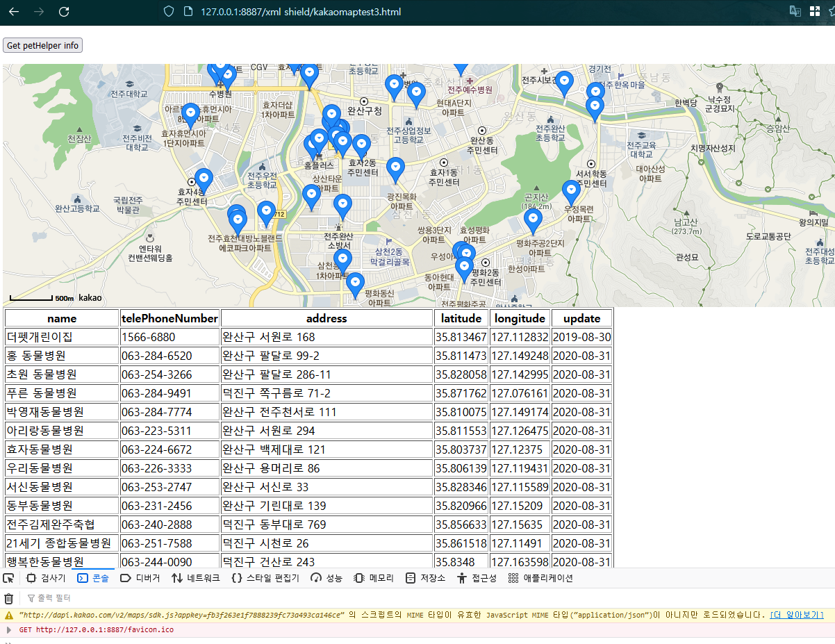Screen dimensions: 835x644
Task: Click marker above 전주완산 소방서
Action: click(x=342, y=207)
